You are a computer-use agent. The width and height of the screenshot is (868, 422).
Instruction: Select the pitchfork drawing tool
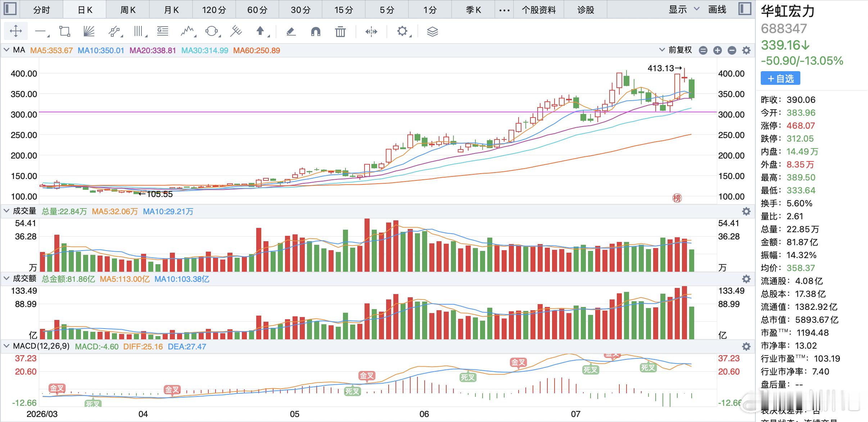[x=236, y=32]
